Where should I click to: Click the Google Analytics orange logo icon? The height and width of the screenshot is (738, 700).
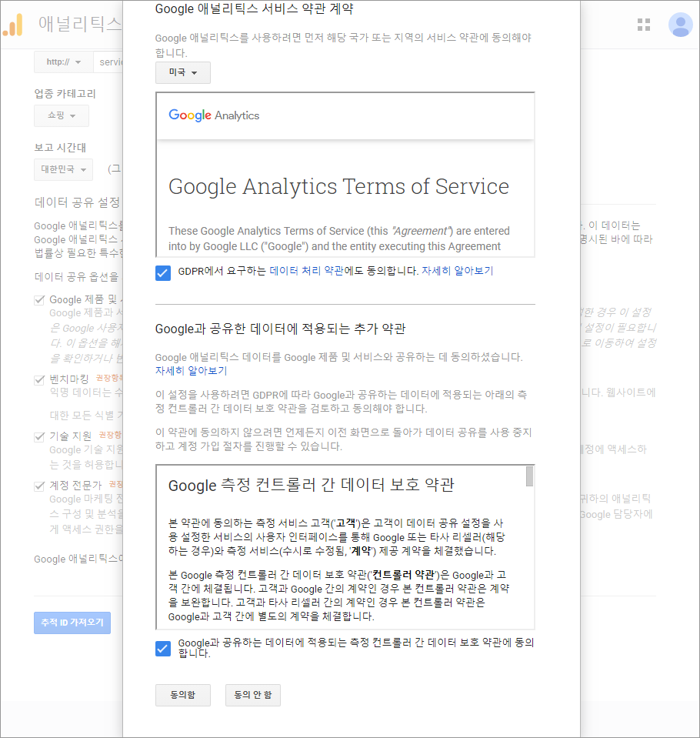point(13,25)
